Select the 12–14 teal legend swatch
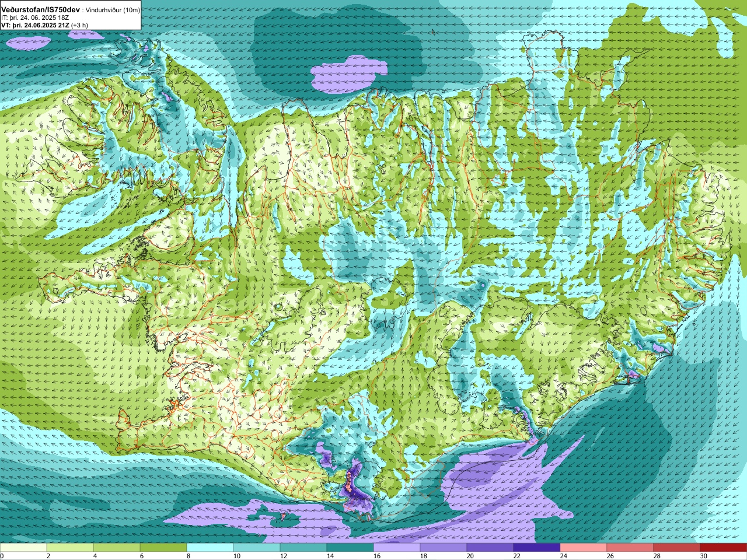The height and width of the screenshot is (560, 747). pos(303,548)
